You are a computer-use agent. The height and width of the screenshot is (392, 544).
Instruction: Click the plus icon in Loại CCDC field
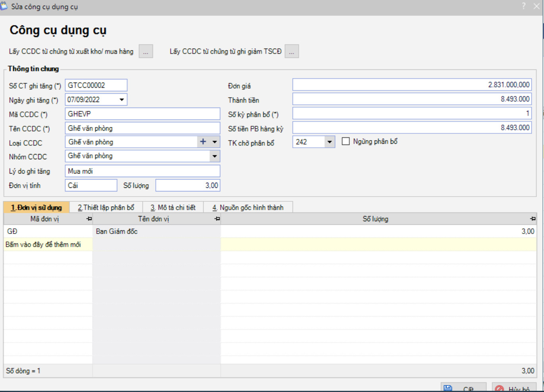coord(203,142)
